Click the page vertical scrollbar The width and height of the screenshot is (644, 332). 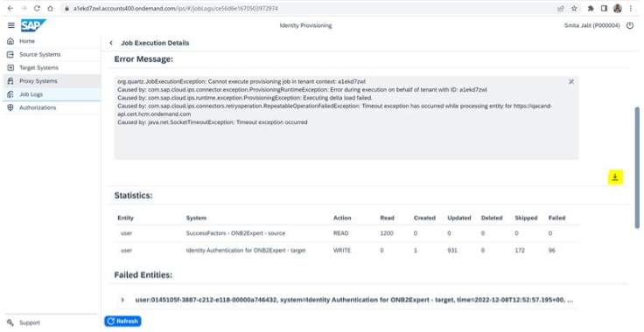point(637,167)
